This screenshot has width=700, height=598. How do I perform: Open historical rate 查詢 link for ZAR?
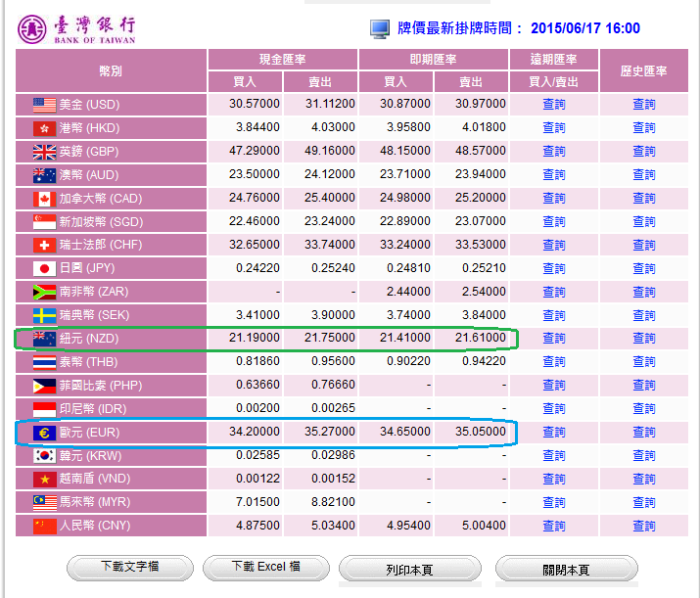pyautogui.click(x=644, y=293)
